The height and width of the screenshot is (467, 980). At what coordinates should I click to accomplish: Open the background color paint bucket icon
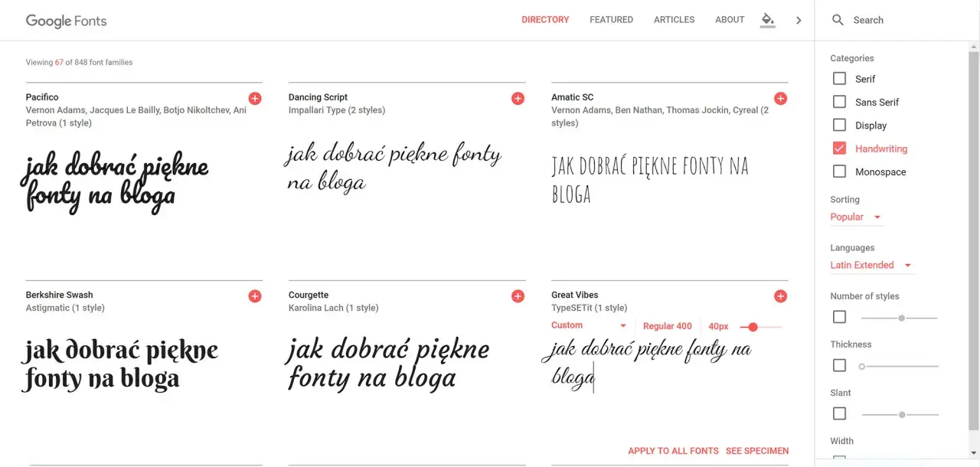tap(767, 20)
